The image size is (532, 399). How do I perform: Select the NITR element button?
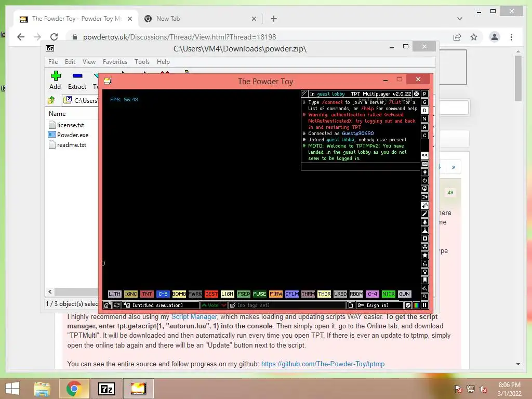389,294
